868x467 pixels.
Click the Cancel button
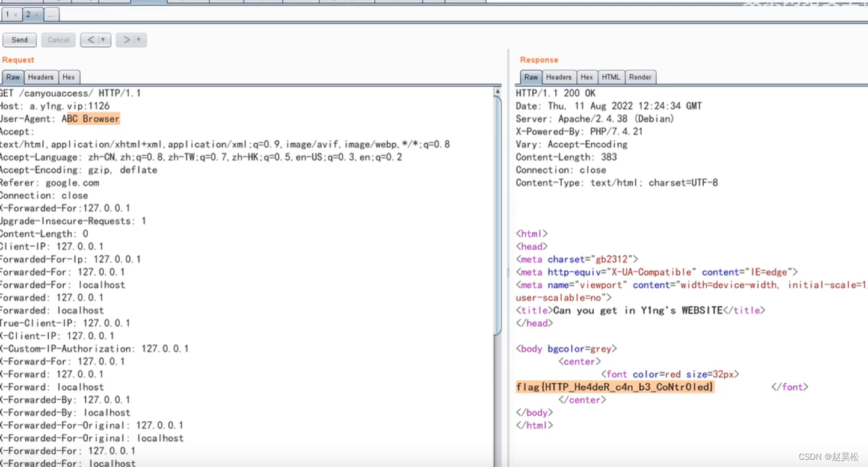point(58,40)
